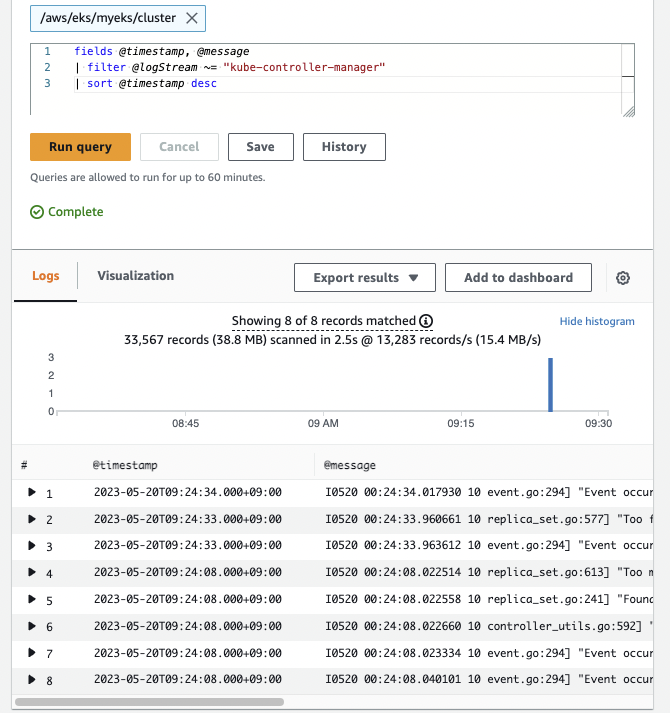Expand log row 5
Image resolution: width=670 pixels, height=713 pixels.
tap(31, 599)
